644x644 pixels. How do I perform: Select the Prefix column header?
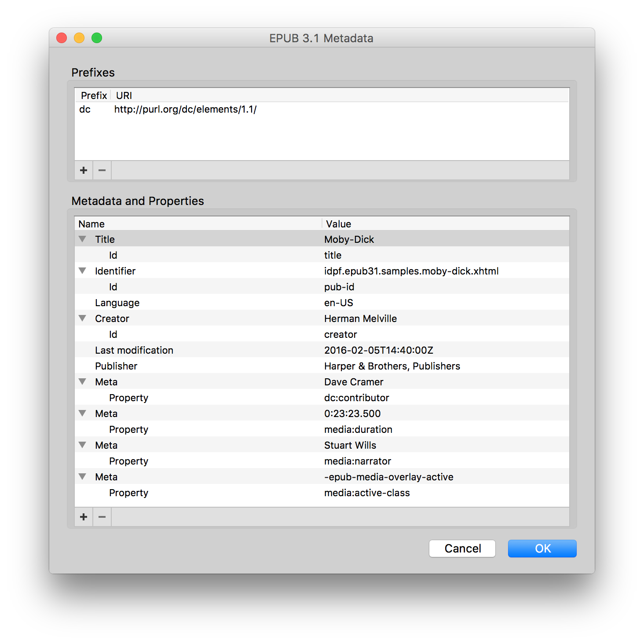(94, 95)
